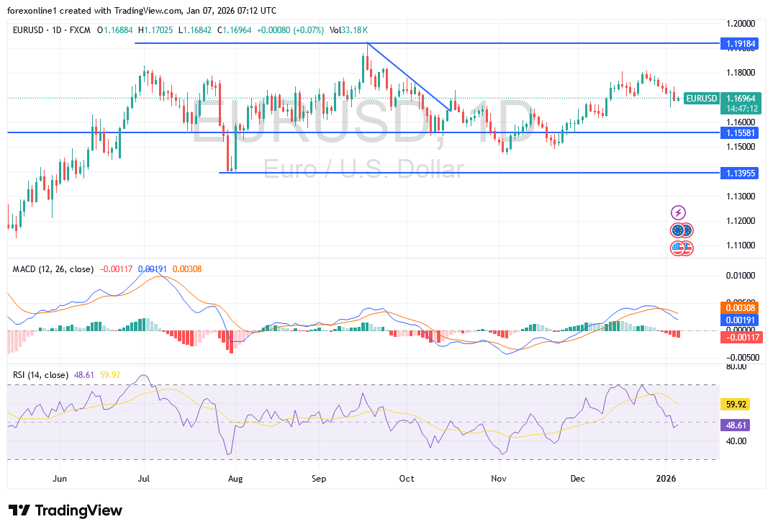Click the 1.15581 support price label
Image resolution: width=773 pixels, height=532 pixels.
coord(741,133)
